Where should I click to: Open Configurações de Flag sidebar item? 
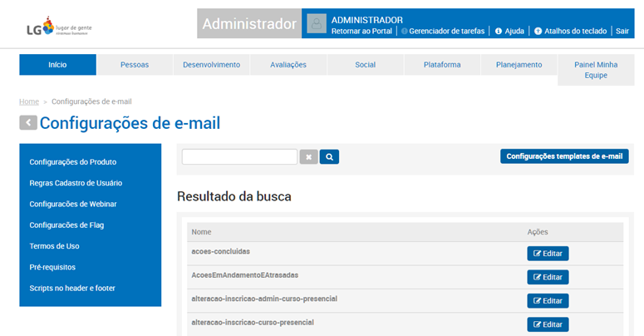coord(66,225)
